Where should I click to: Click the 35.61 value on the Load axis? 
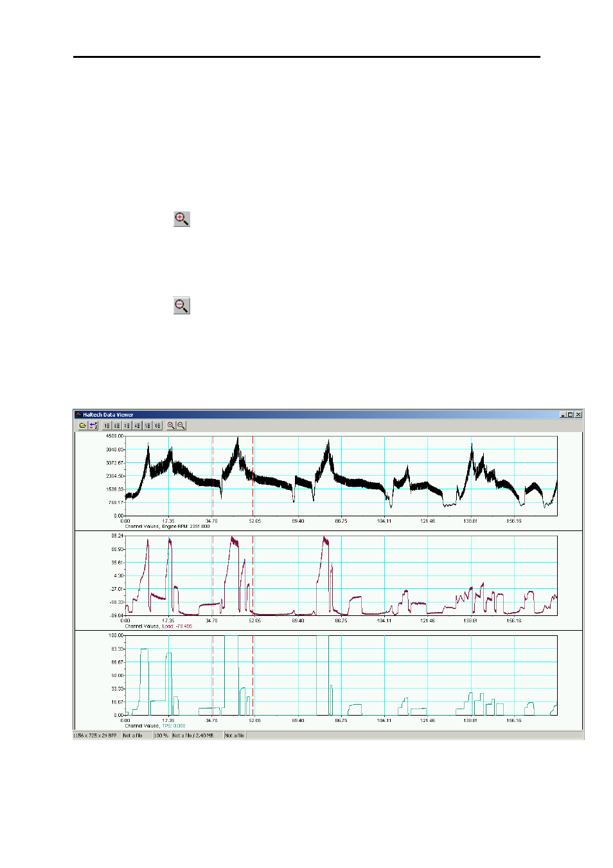pyautogui.click(x=118, y=563)
